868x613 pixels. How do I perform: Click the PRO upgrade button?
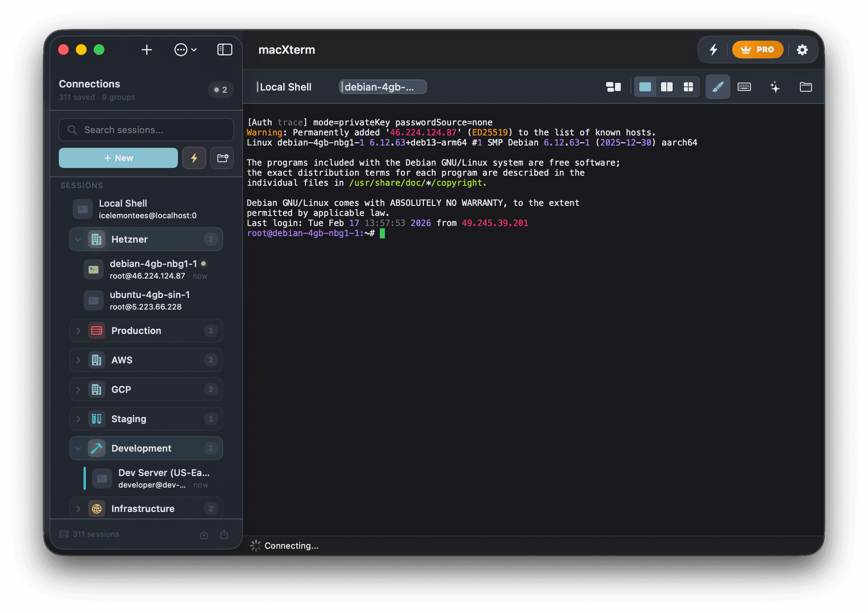757,50
